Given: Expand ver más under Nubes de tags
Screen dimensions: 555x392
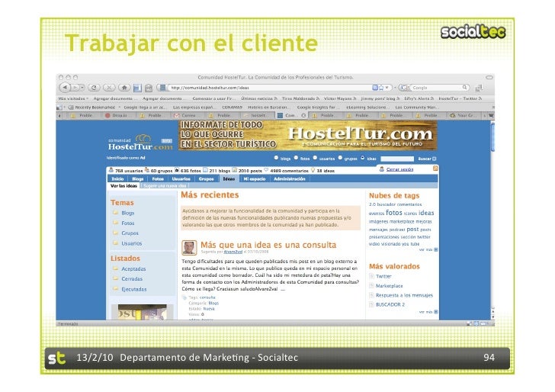Looking at the screenshot, I should pyautogui.click(x=428, y=249).
